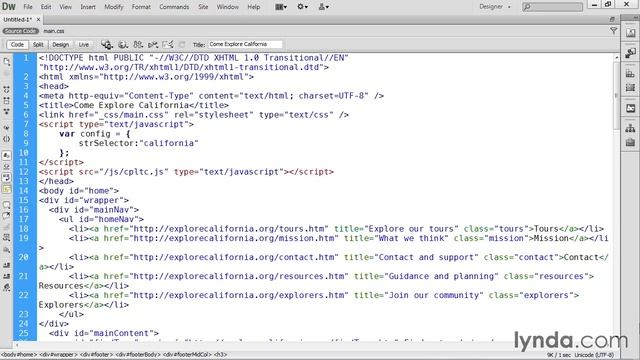Click the Remove Comment icon
This screenshot has height=360, width=640.
coord(7,216)
